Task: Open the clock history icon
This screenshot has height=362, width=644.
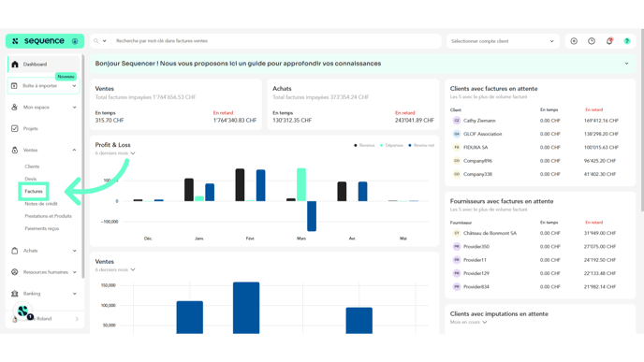Action: [592, 41]
